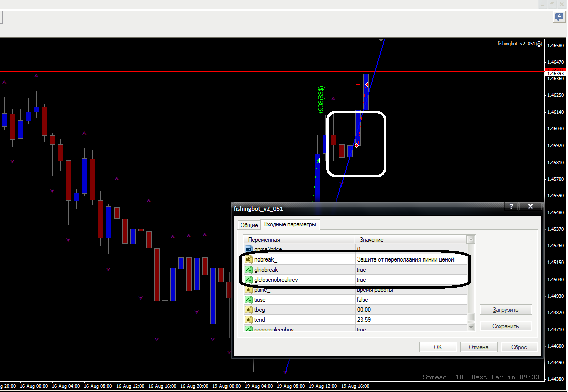This screenshot has width=568, height=392.
Task: Save parameters with the Сохранить button
Action: tap(506, 326)
